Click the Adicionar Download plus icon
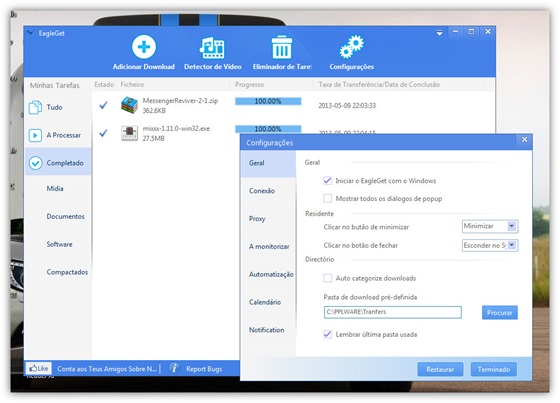 pos(144,47)
